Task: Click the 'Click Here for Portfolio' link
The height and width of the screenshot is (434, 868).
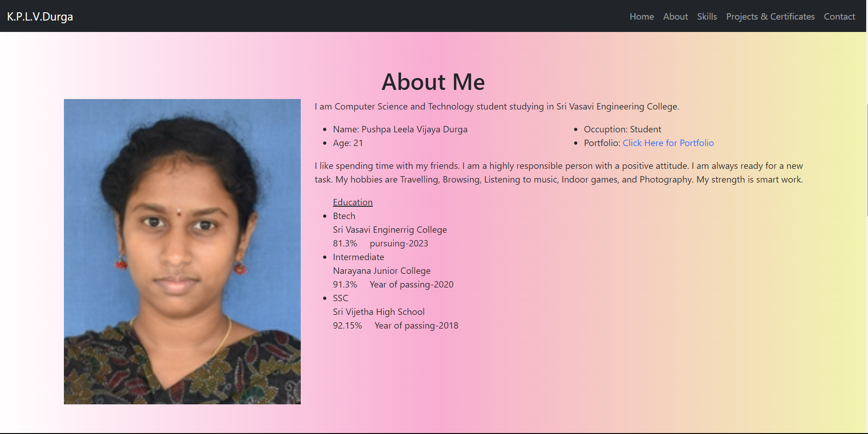Action: [x=668, y=143]
